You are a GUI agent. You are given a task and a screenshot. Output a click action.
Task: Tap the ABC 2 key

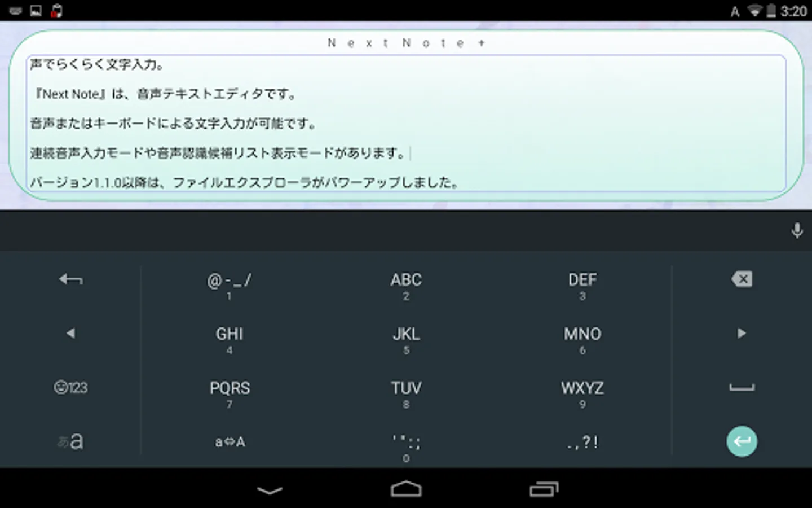[x=406, y=285]
